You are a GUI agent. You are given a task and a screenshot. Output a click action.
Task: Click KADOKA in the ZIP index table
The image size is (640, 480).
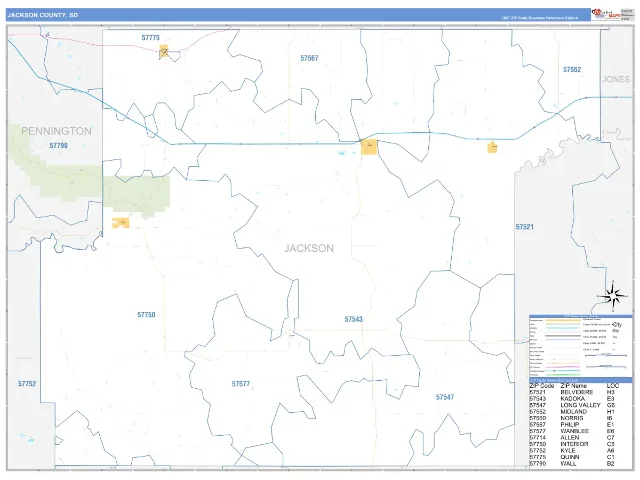(x=572, y=399)
